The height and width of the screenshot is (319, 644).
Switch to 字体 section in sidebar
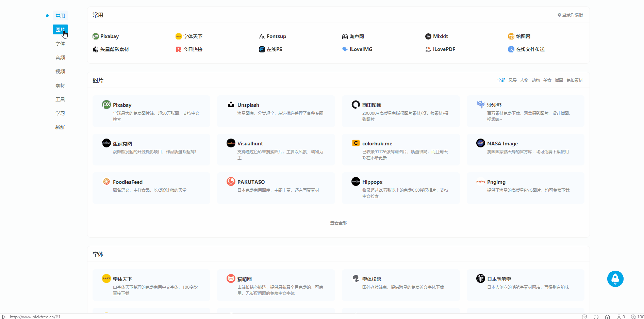pos(60,44)
